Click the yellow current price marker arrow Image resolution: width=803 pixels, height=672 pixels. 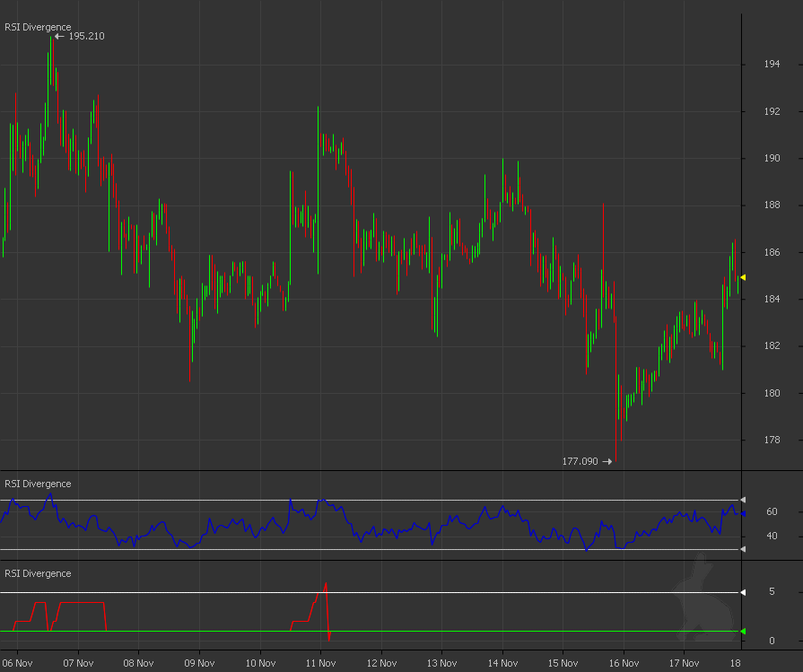pyautogui.click(x=743, y=277)
